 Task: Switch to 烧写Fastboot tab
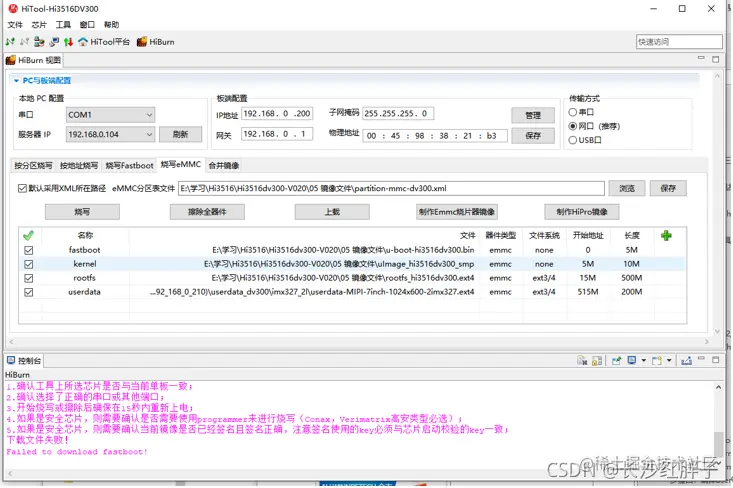129,165
